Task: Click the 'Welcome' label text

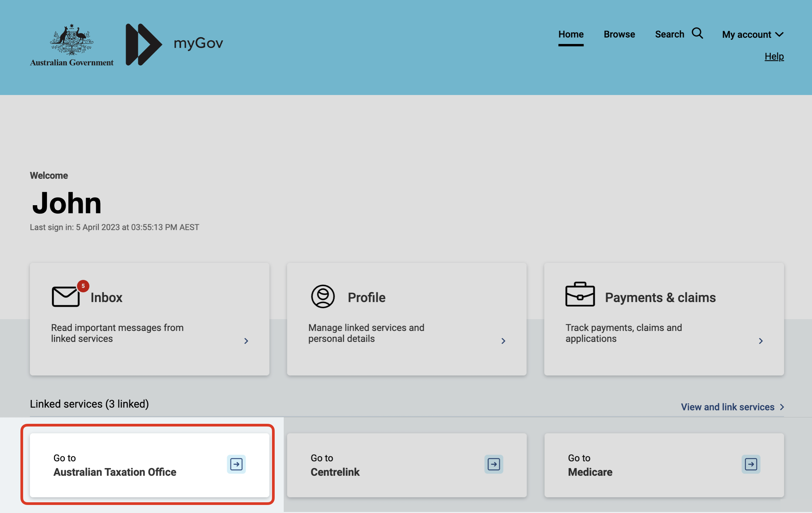Action: [49, 175]
